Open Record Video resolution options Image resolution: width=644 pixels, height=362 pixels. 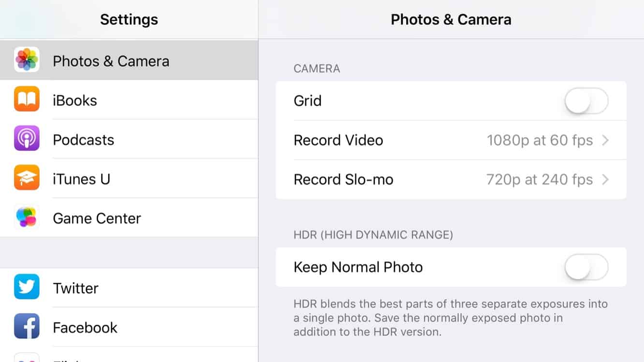click(x=450, y=140)
